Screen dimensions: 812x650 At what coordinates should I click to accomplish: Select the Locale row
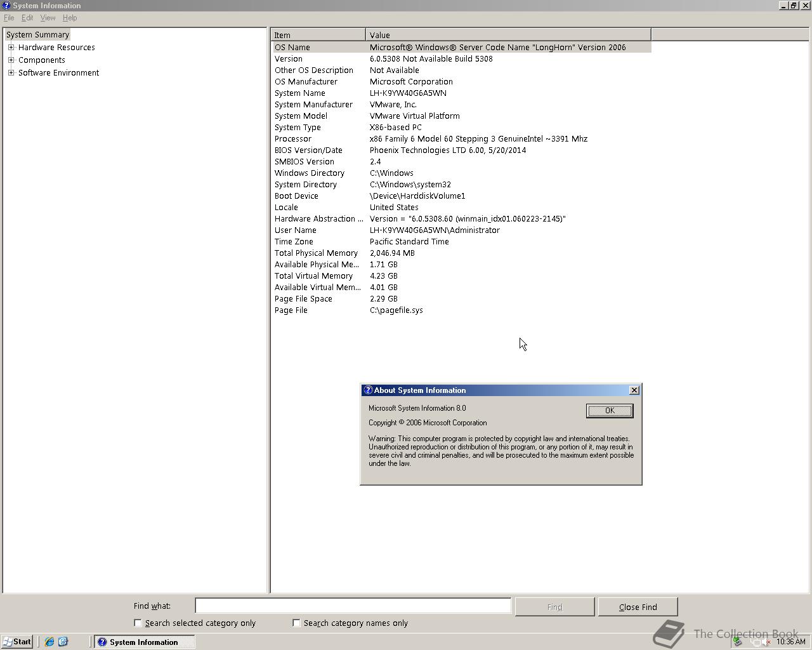(462, 207)
